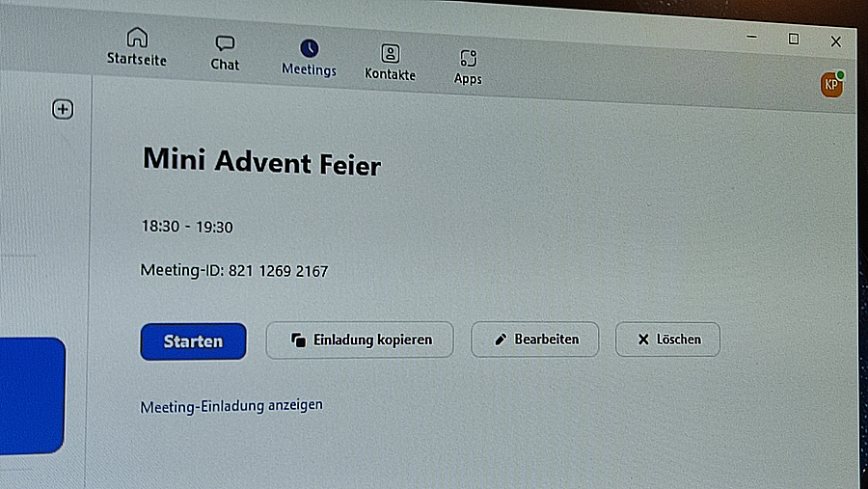Maximize the Zoom window
The image size is (868, 489).
tap(794, 39)
